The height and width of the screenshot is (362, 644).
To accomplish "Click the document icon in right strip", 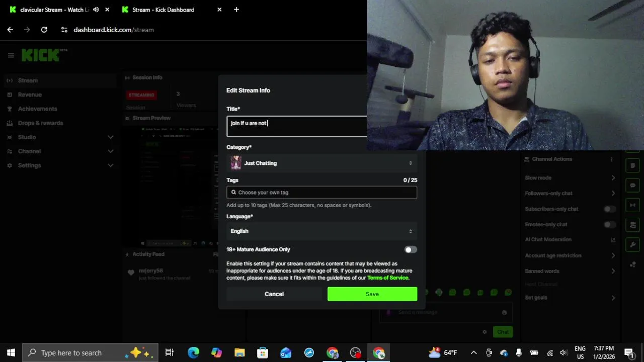I will (x=632, y=165).
